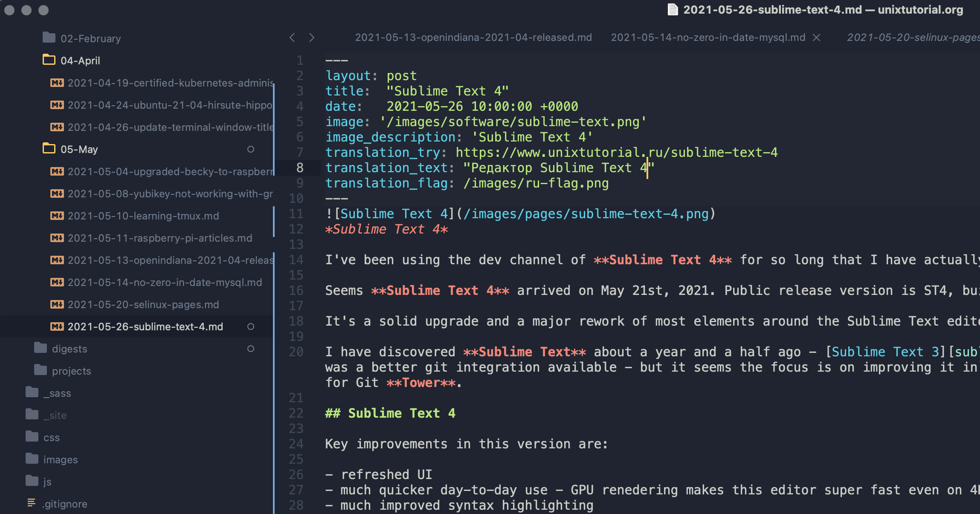Click the document icon in title bar
The height and width of the screenshot is (514, 980).
673,9
